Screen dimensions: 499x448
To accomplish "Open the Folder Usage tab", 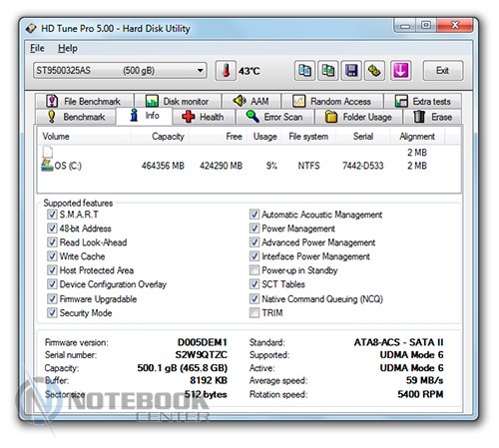I will click(x=358, y=117).
